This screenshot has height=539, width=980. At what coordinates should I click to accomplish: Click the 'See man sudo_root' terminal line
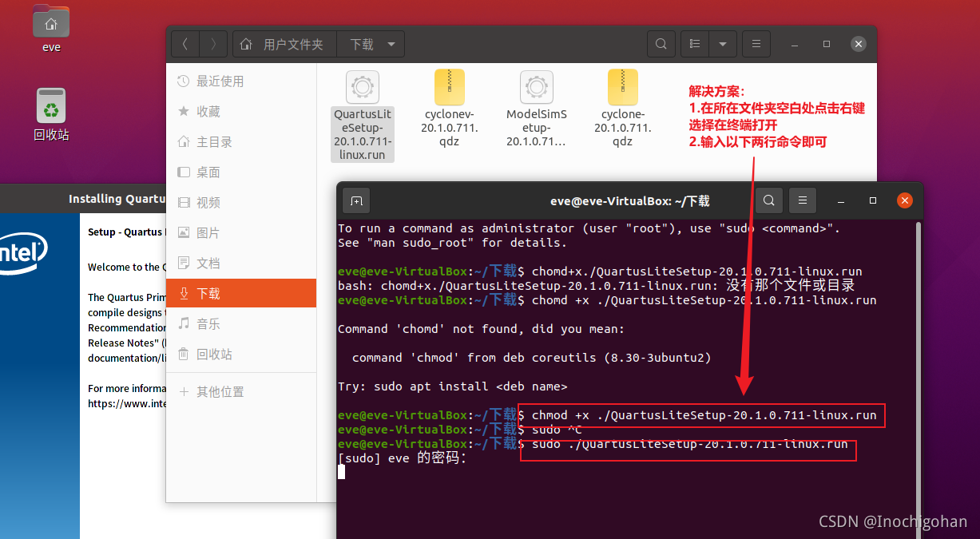452,243
